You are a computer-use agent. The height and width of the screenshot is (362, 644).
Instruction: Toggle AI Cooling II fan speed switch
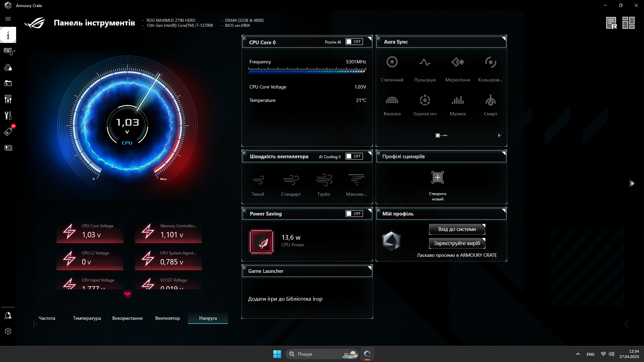(x=354, y=157)
